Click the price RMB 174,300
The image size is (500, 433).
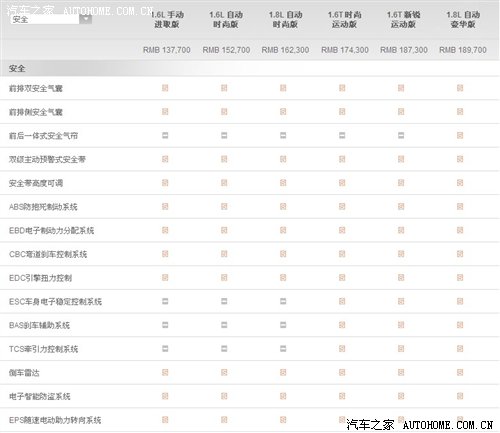(345, 50)
